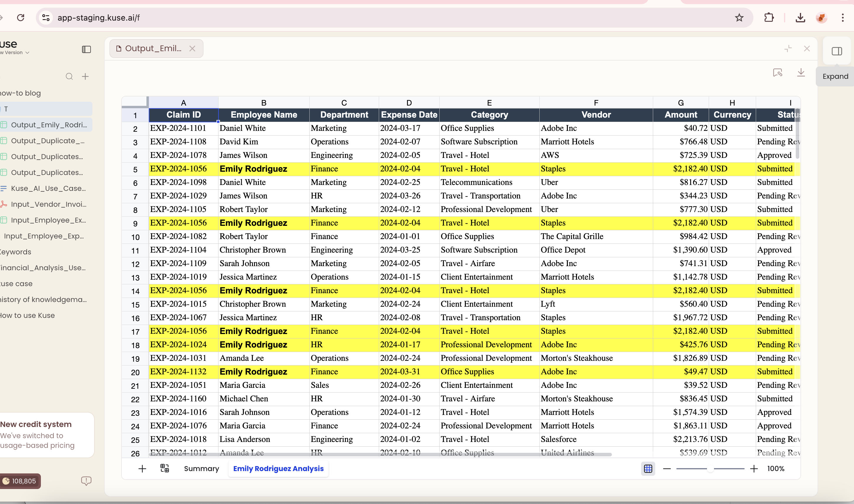Viewport: 854px width, 504px height.
Task: Click the 108,805 credits button
Action: coord(20,481)
